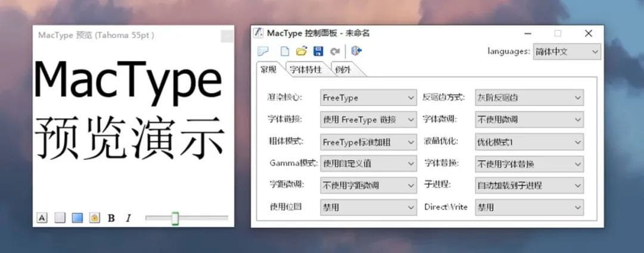644x253 pixels.
Task: Minimize the MacType control panel window
Action: pyautogui.click(x=528, y=33)
